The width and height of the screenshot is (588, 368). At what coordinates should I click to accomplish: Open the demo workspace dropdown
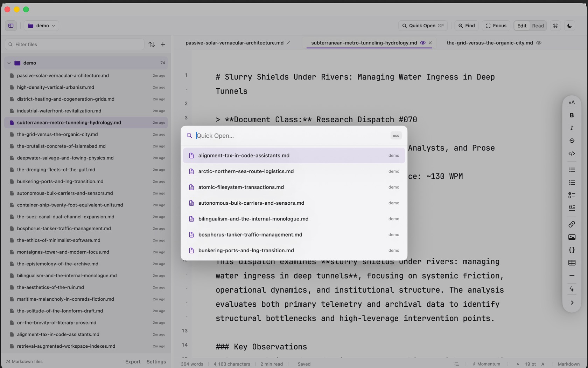coord(41,26)
